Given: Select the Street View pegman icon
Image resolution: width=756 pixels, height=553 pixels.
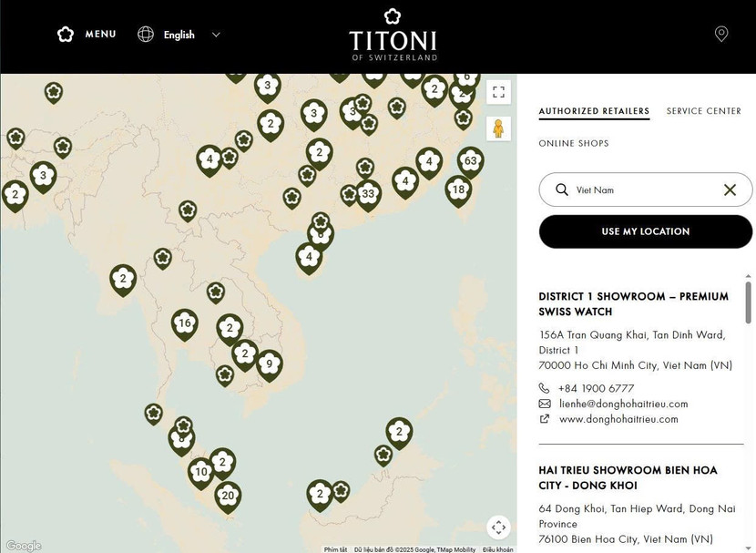Looking at the screenshot, I should [497, 128].
